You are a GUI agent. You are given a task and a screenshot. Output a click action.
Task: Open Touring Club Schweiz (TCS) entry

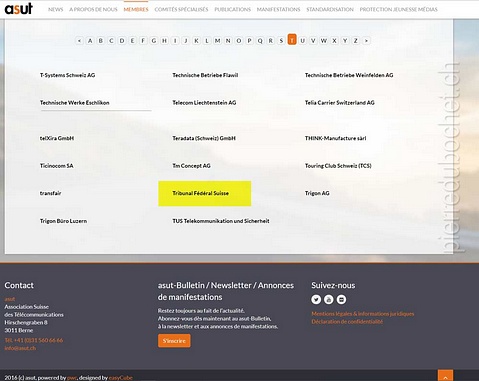(x=338, y=166)
